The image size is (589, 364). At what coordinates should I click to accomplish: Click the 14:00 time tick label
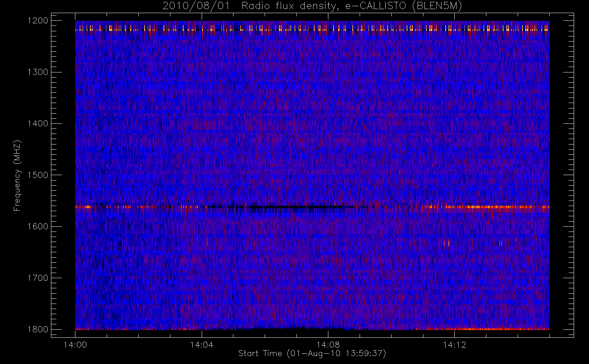75,345
